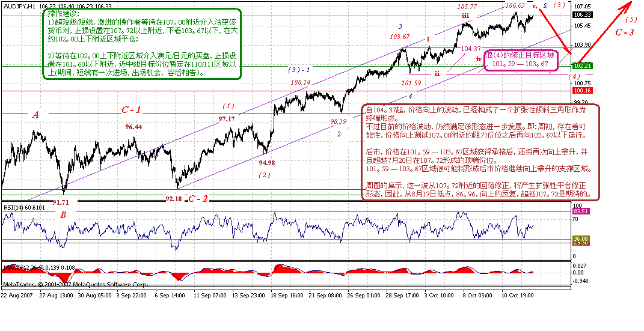Click the 94.98 price annotation
644x331 pixels.
pos(266,163)
